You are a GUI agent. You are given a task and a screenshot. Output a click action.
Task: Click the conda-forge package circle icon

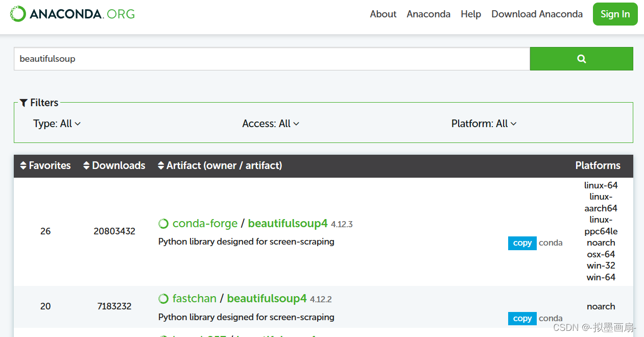(163, 224)
